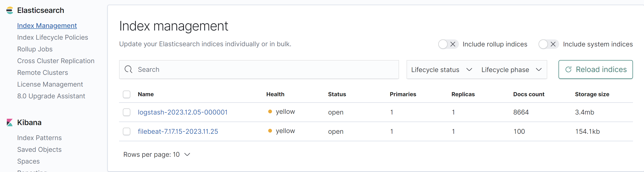
Task: Click the search magnifier icon
Action: (x=128, y=69)
